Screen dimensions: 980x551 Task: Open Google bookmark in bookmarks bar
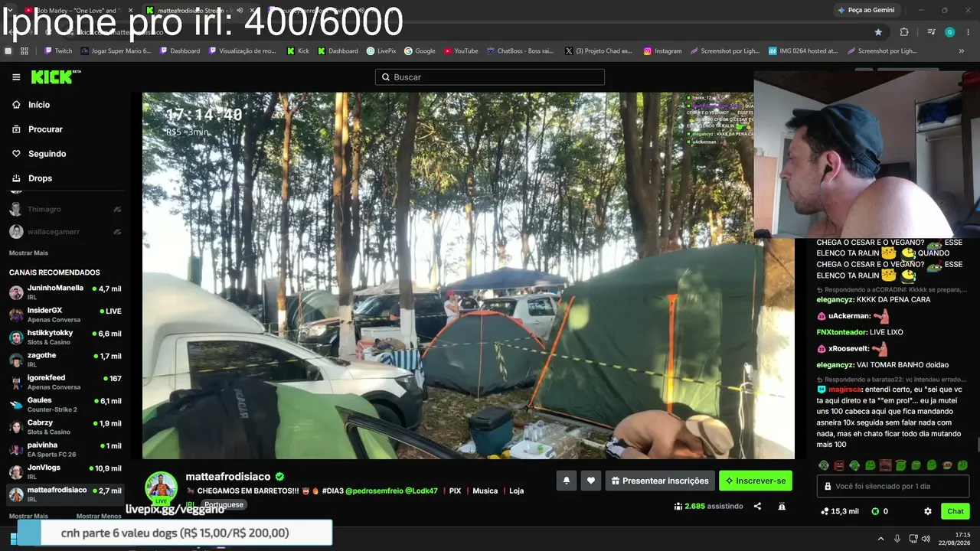(x=420, y=51)
